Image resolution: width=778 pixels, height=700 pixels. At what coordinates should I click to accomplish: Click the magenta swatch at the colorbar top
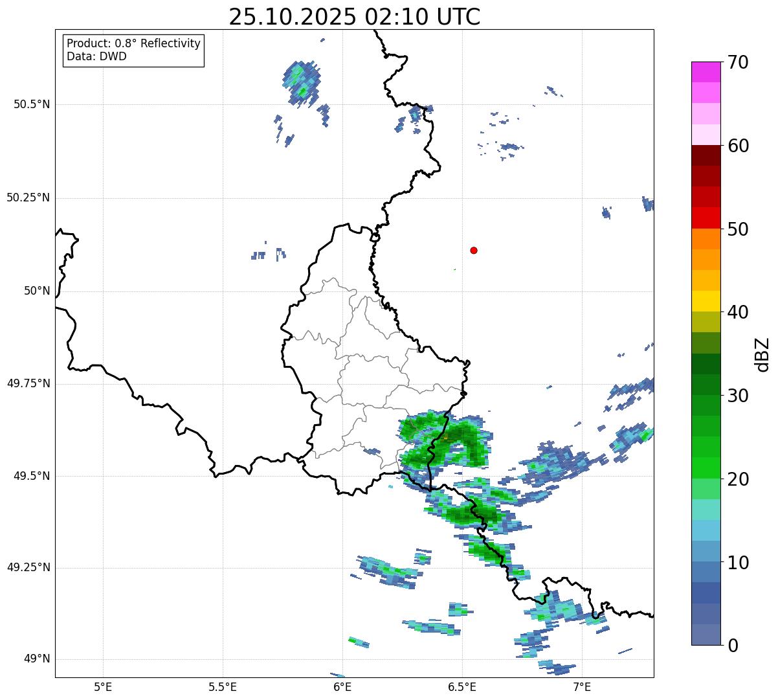click(x=706, y=72)
